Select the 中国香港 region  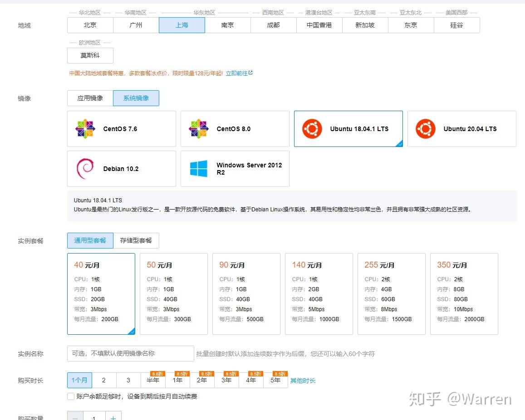[x=319, y=25]
